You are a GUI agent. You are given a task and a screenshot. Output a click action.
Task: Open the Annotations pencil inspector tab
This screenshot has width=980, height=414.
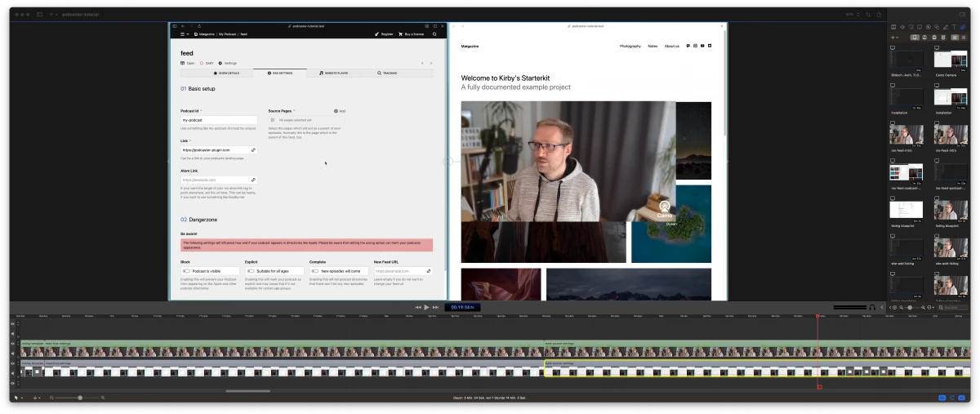point(946,27)
